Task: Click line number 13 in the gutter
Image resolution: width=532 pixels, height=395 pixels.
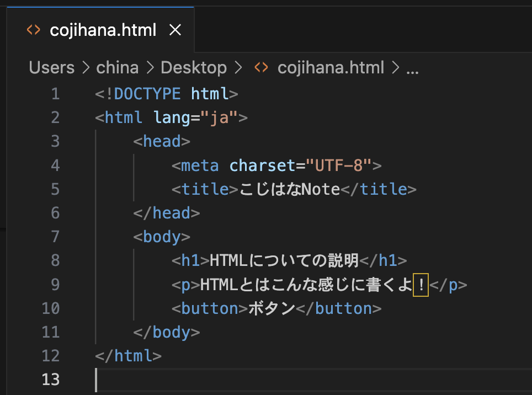Action: click(x=51, y=380)
